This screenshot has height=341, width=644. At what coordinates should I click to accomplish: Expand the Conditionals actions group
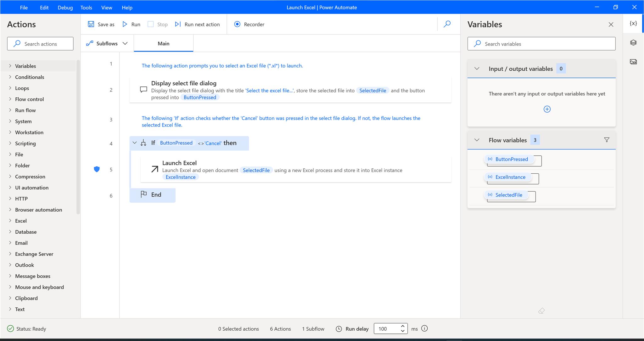point(10,77)
